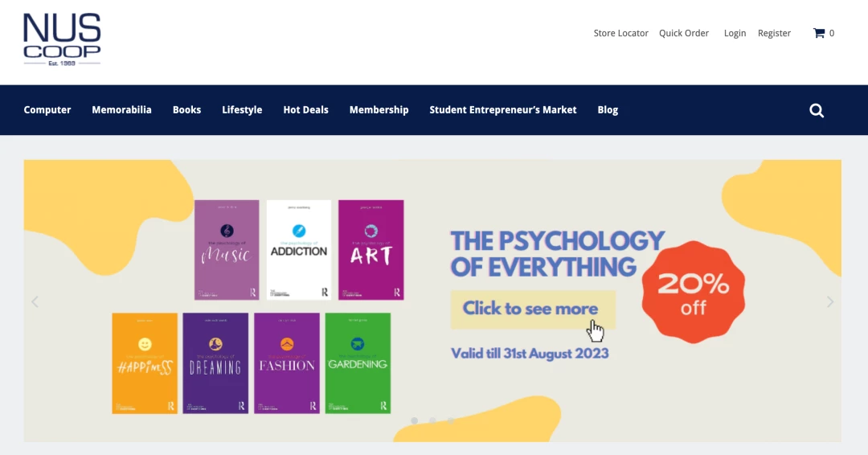Open the Lifestyle menu
Screen dimensions: 868x455
242,110
